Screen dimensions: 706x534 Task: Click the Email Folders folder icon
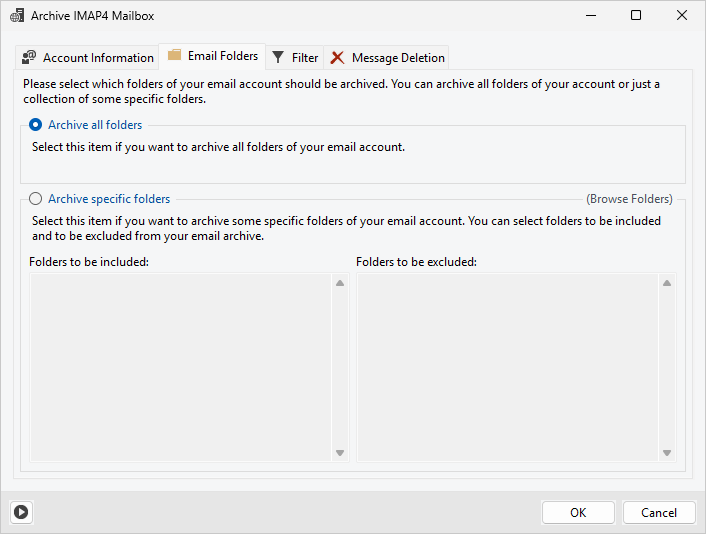175,56
